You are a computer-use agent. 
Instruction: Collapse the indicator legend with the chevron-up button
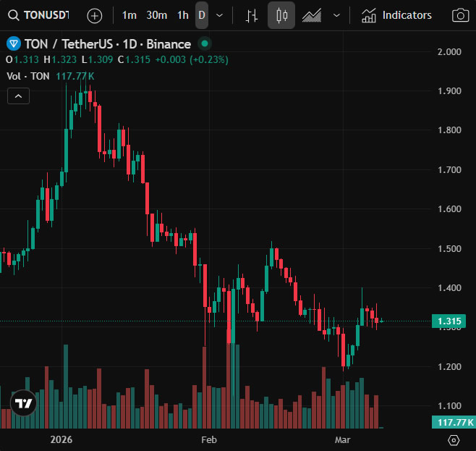19,96
